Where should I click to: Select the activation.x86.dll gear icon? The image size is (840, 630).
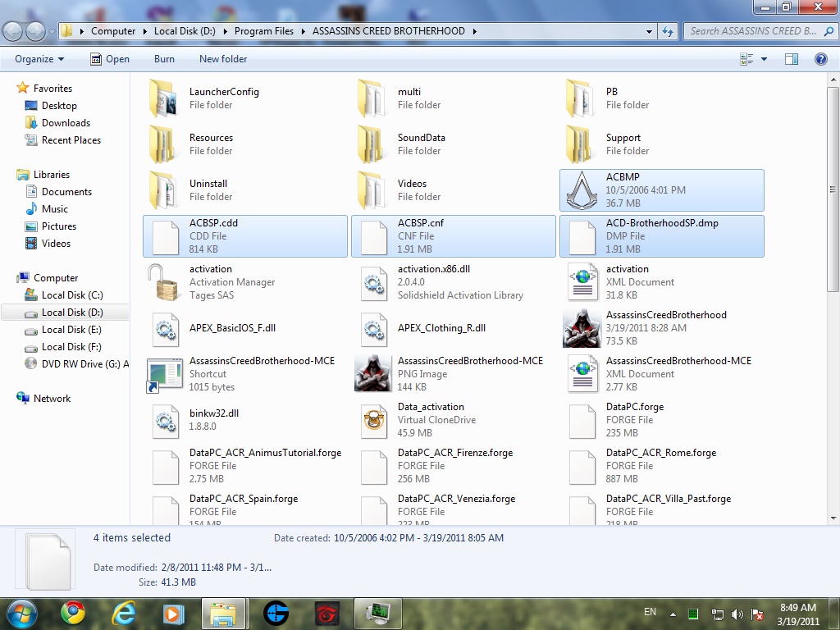373,282
